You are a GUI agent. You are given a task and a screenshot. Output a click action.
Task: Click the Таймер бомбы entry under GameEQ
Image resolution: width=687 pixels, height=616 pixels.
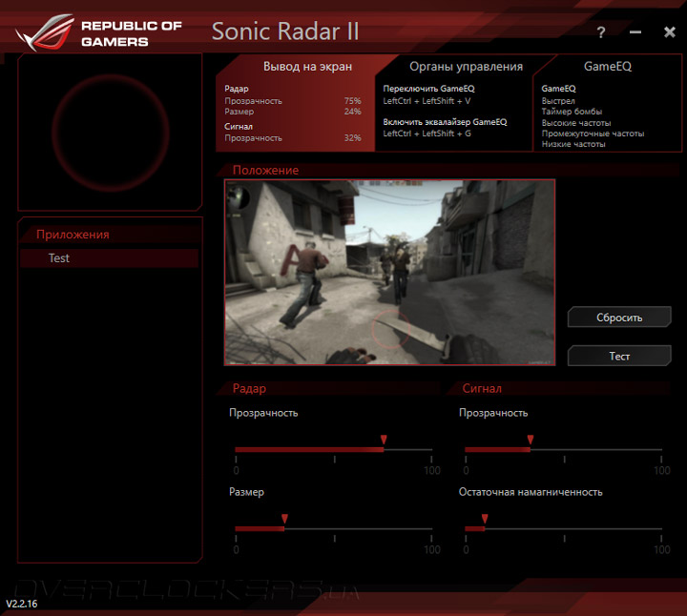572,113
